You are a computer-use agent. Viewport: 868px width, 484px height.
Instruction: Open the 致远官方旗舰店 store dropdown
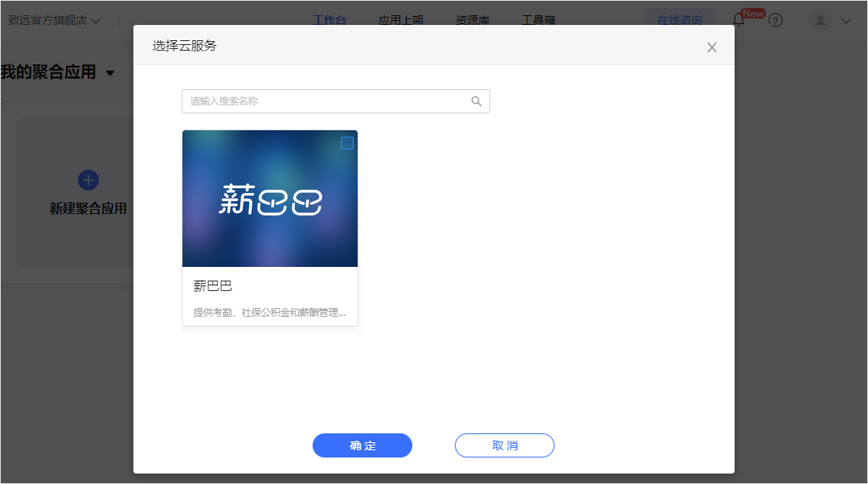point(55,20)
